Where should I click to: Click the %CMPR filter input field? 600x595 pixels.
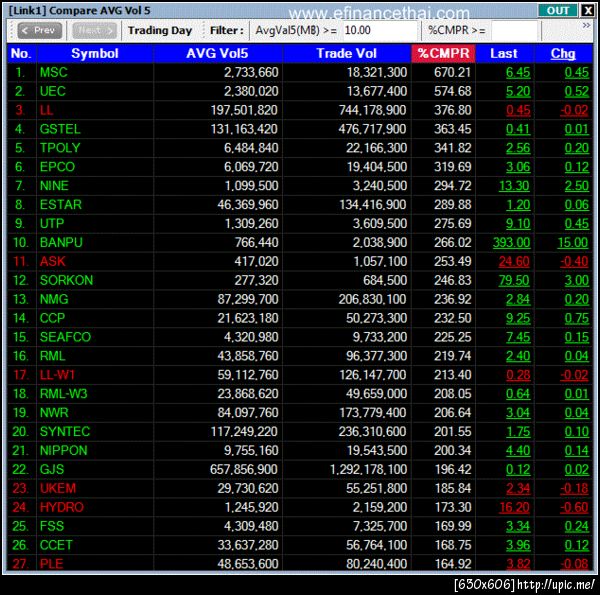516,30
